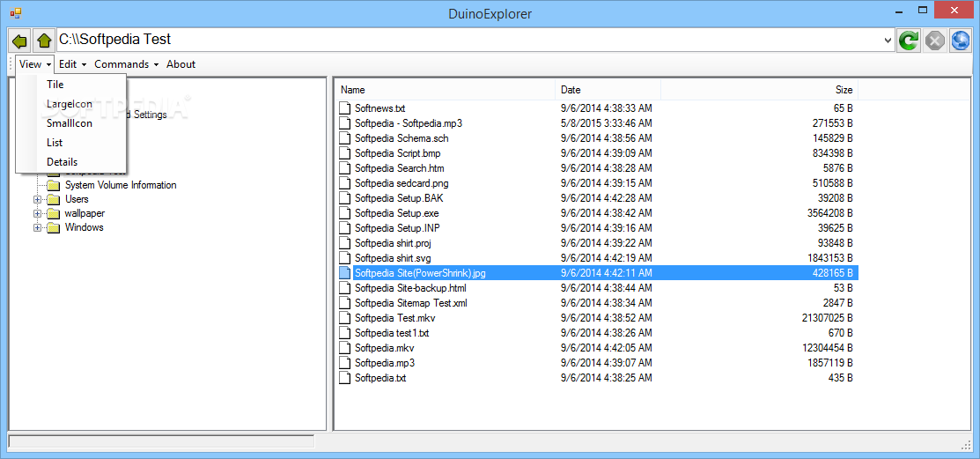This screenshot has width=980, height=459.
Task: Sort files by Name column header
Action: pos(445,90)
